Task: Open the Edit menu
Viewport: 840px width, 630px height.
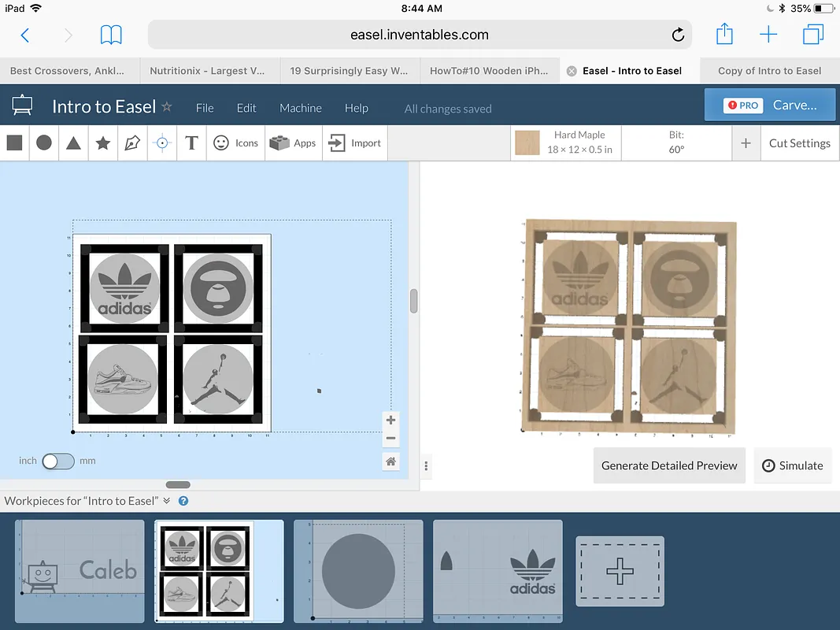Action: point(246,108)
